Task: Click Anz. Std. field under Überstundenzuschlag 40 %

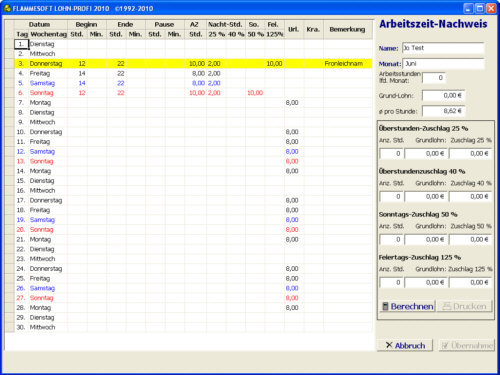Action: [x=391, y=196]
